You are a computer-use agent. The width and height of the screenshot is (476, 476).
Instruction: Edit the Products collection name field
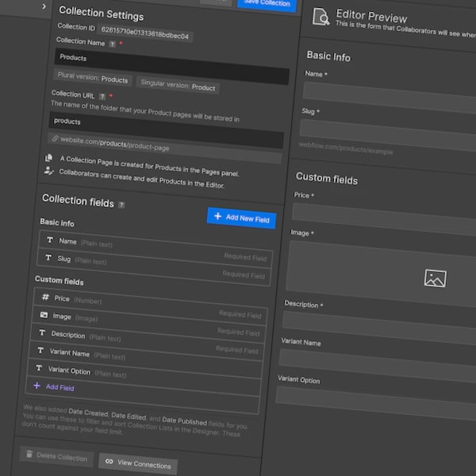tap(172, 66)
